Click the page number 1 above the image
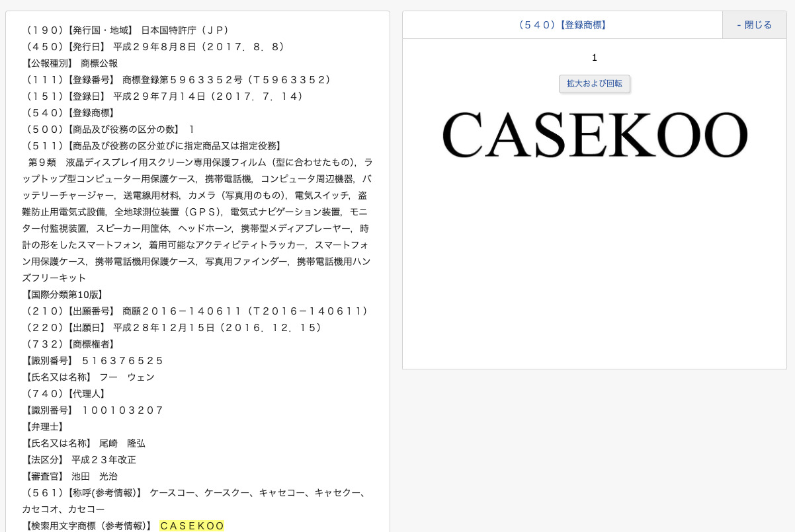 (x=594, y=57)
